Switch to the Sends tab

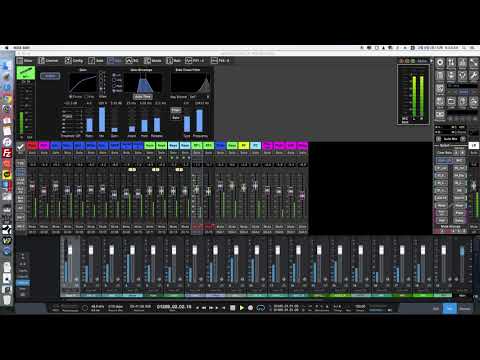[x=153, y=61]
